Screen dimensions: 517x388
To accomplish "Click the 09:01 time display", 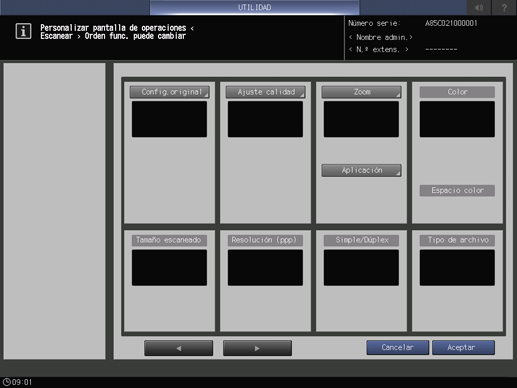I will 22,382.
